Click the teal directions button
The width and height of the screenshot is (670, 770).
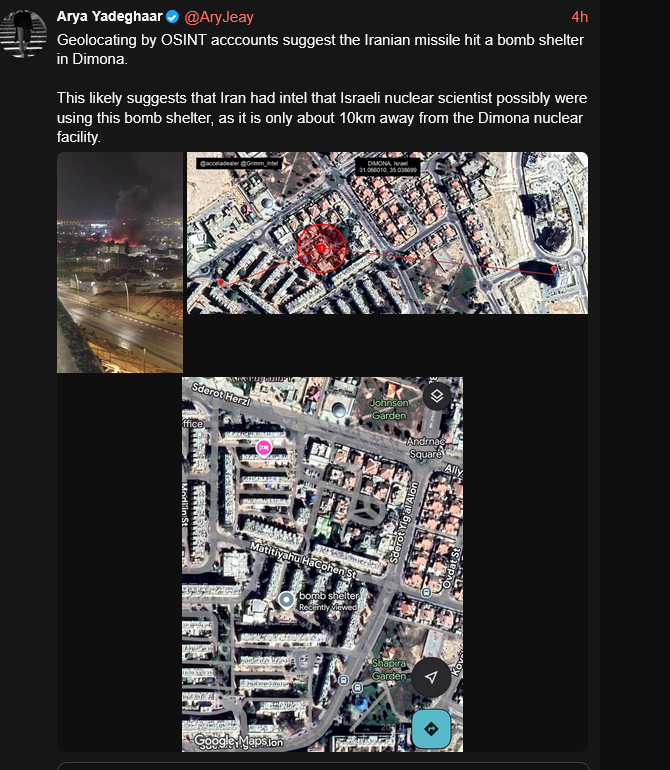(x=431, y=729)
